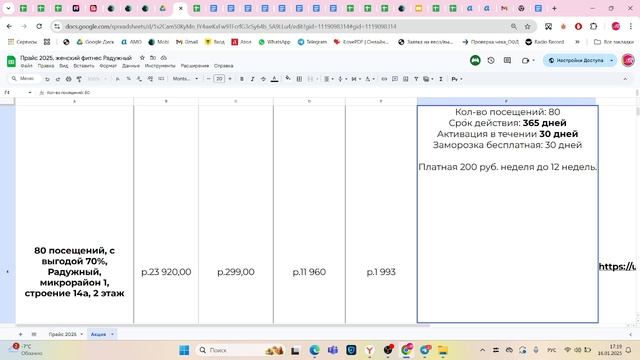Open the Инструменты menu
The width and height of the screenshot is (640, 360).
point(160,66)
